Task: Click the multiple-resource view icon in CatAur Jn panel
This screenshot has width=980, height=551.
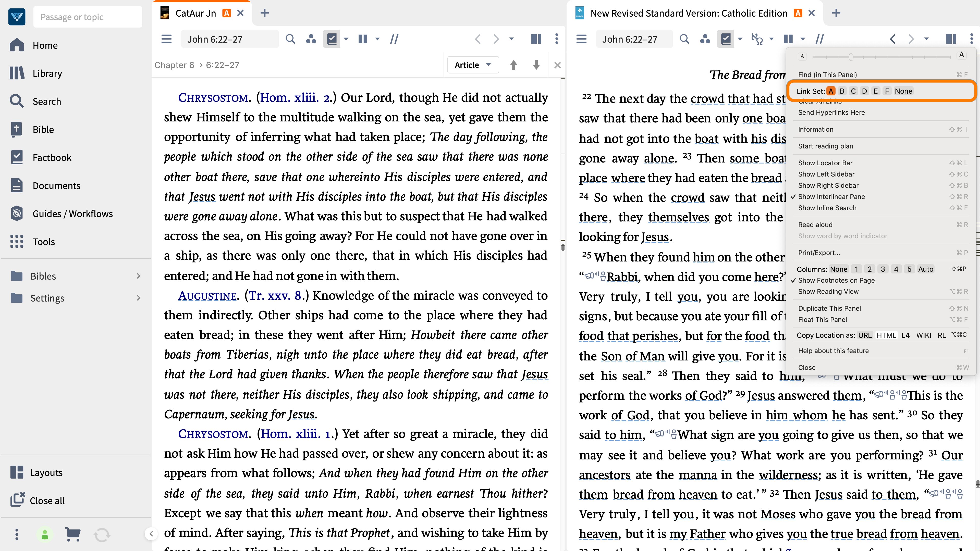Action: pos(363,39)
